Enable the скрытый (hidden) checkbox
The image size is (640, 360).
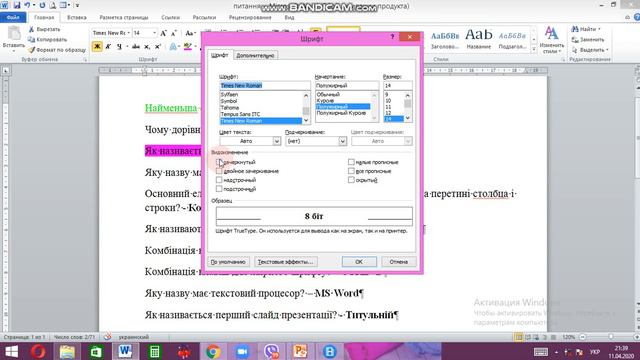351,180
